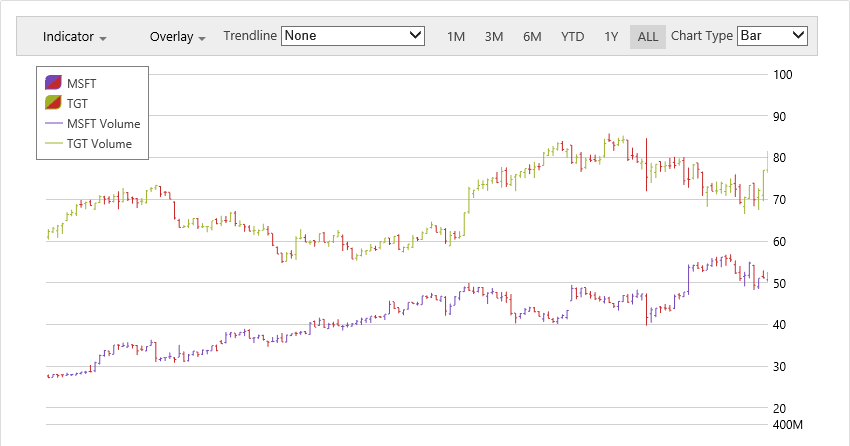This screenshot has height=446, width=850.
Task: Hide the TGT Volume series label
Action: [99, 144]
